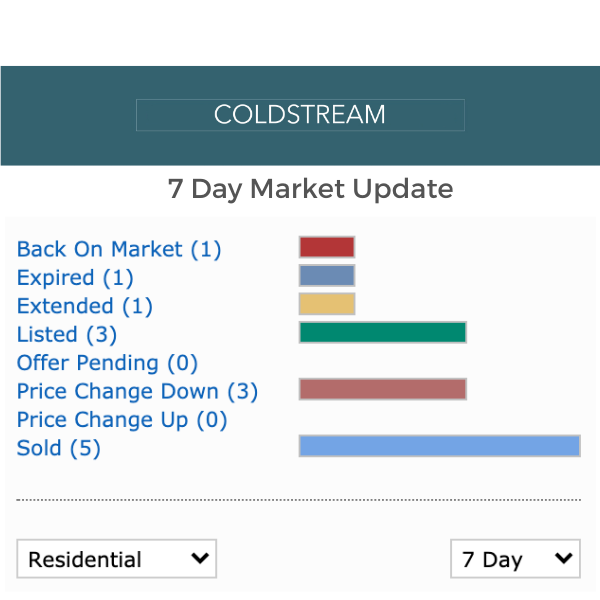Click the green Listed bar

[383, 332]
